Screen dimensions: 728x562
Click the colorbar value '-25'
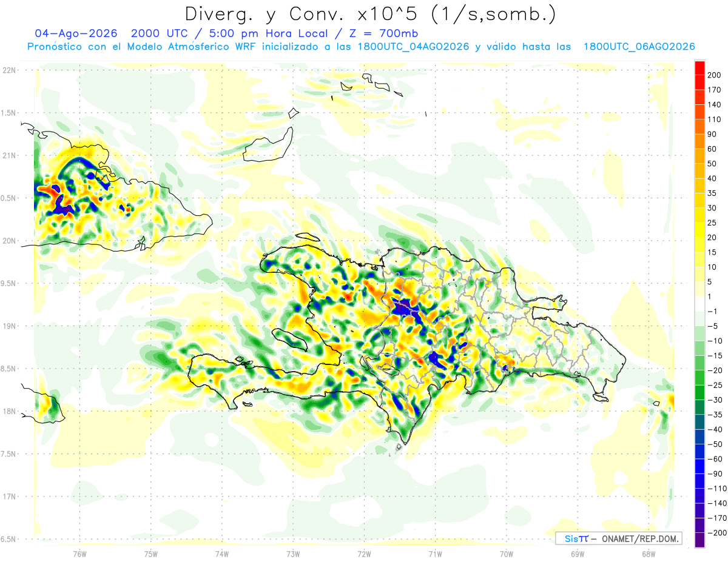(714, 385)
